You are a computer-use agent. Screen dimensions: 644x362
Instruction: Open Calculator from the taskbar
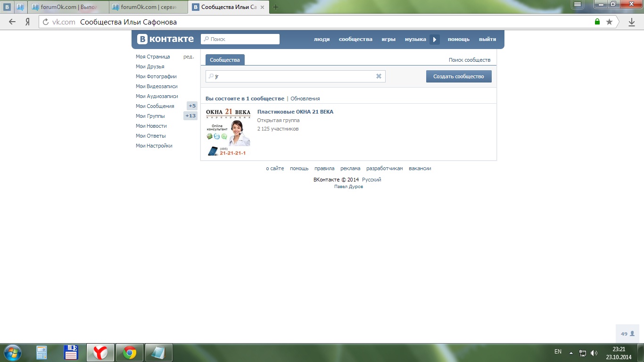[42, 353]
